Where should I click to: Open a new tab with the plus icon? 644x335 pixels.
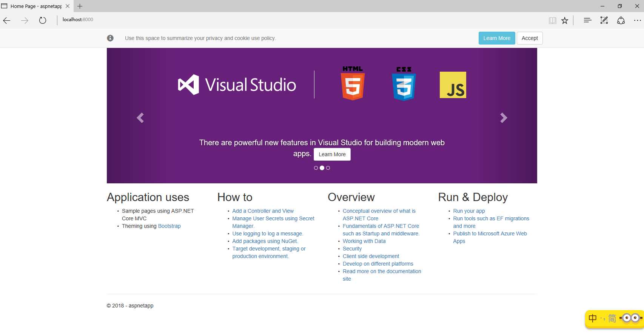coord(80,6)
